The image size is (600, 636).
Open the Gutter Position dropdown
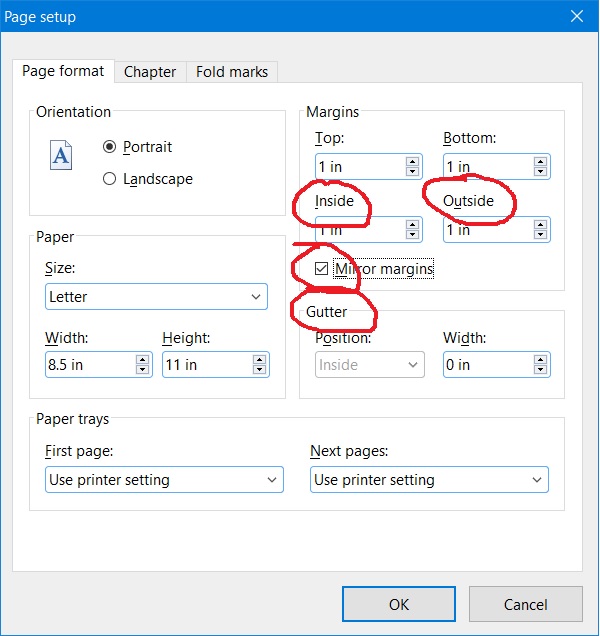click(x=371, y=365)
